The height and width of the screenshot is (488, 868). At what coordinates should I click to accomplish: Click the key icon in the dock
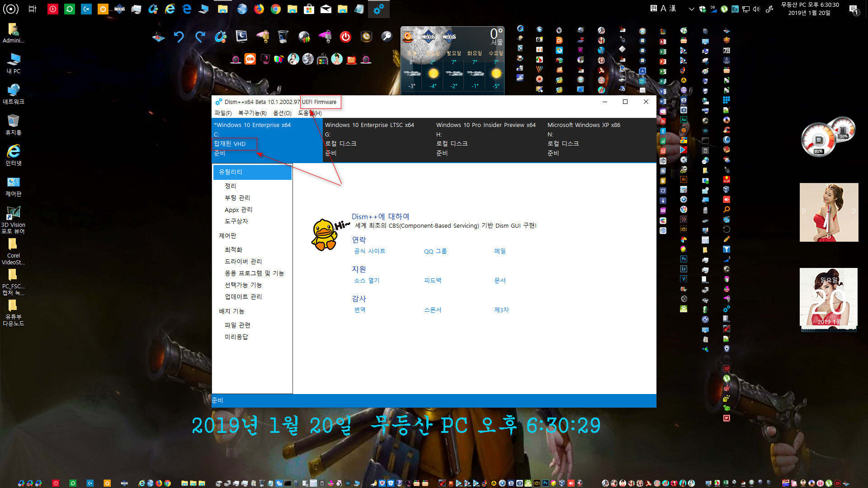pos(387,37)
